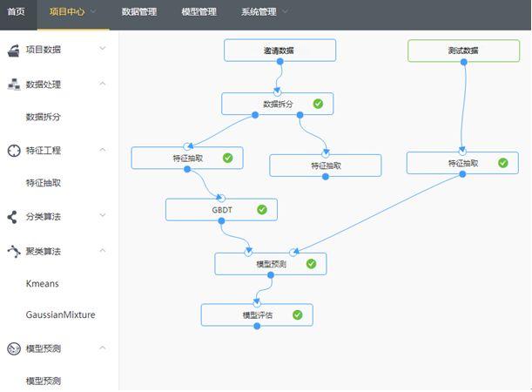The width and height of the screenshot is (532, 392).
Task: Select the GBDT node
Action: 221,210
